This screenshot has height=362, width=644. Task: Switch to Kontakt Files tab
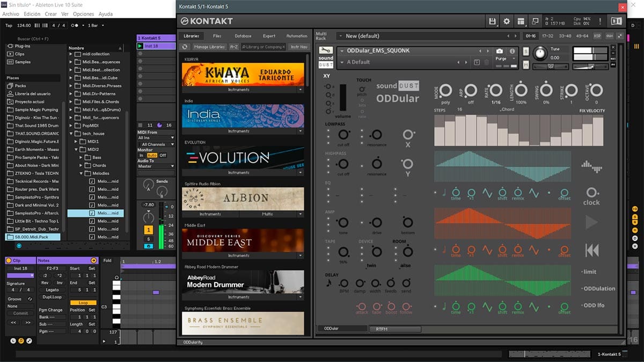[217, 36]
